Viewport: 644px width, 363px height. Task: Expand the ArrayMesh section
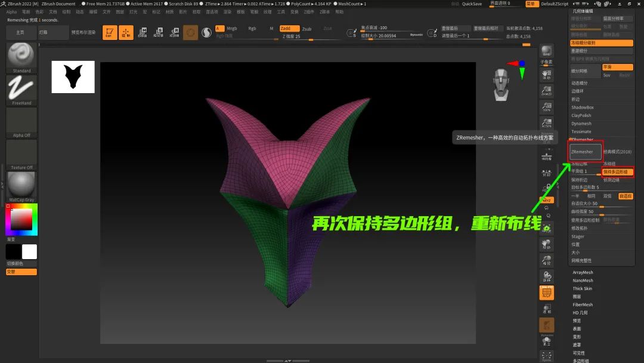[583, 272]
